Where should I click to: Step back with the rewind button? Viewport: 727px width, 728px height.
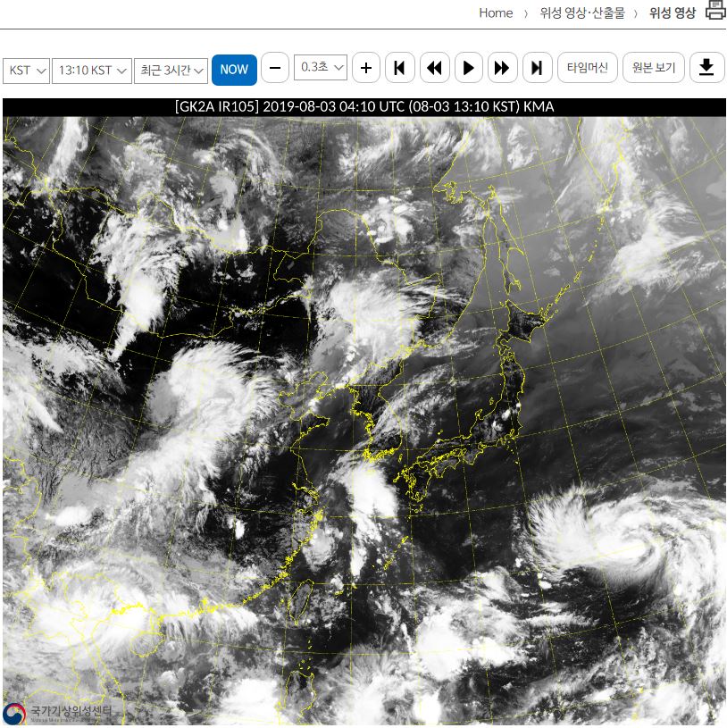434,69
